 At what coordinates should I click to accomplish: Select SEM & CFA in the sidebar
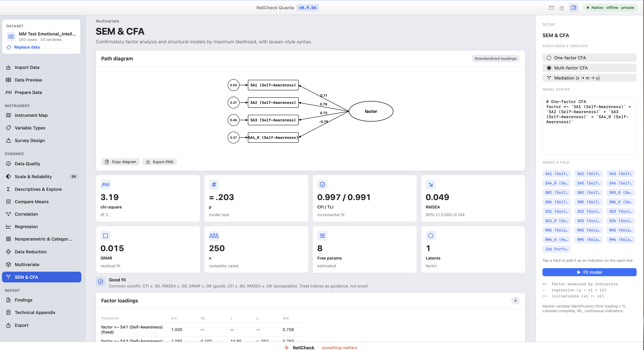(x=42, y=277)
